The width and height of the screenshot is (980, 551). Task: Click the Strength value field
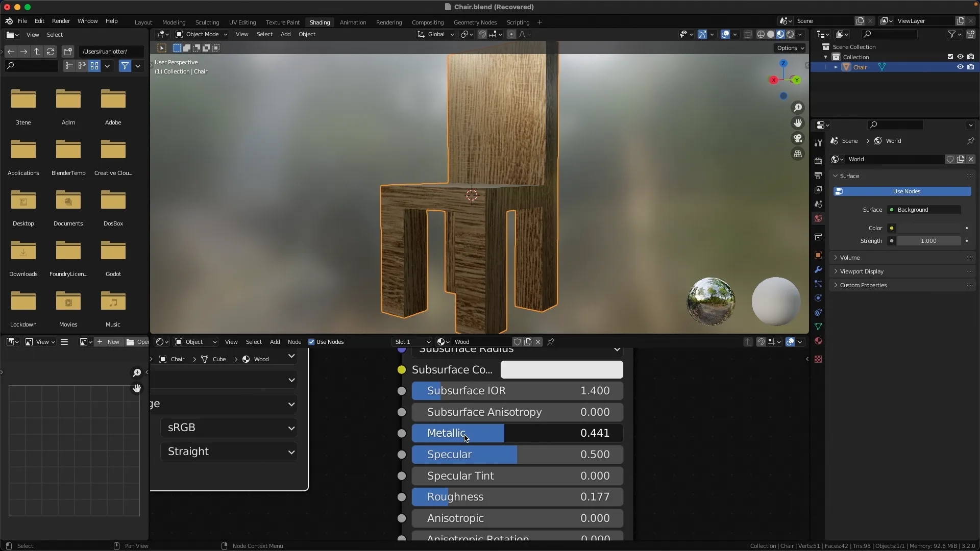(x=929, y=241)
